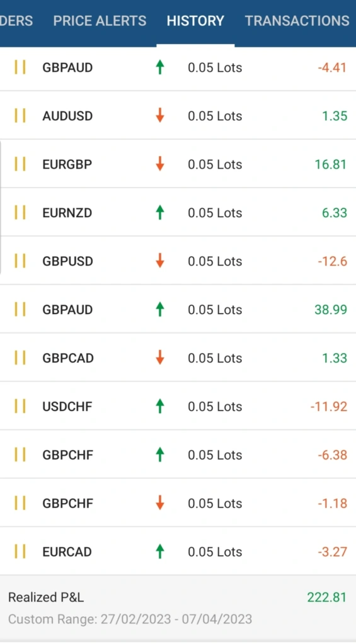Click the red down arrow on GBPUSD row
Image resolution: width=356 pixels, height=644 pixels.
click(x=160, y=261)
